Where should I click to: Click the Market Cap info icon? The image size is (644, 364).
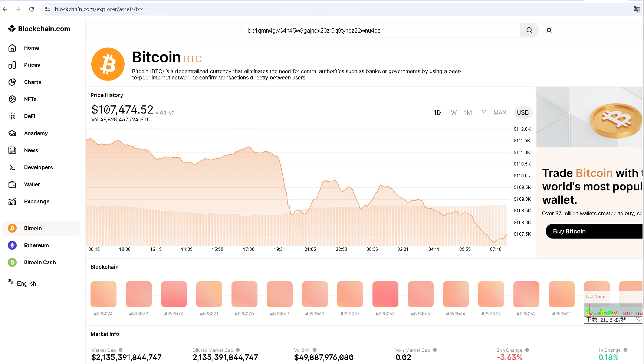[121, 350]
